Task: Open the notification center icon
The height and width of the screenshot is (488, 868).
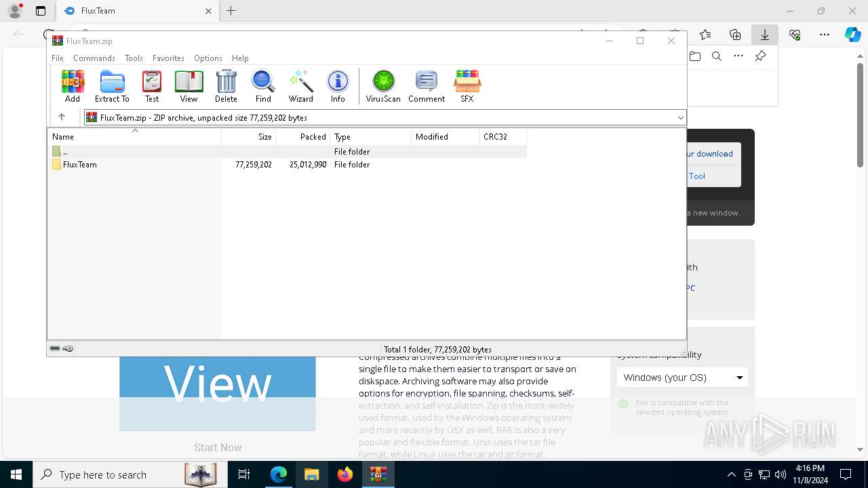Action: coord(846,474)
